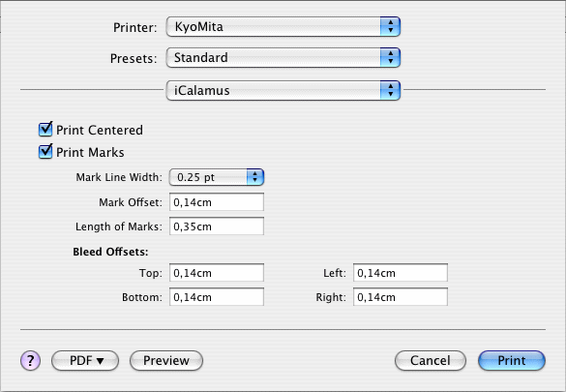Click the Length of Marks field

[217, 226]
